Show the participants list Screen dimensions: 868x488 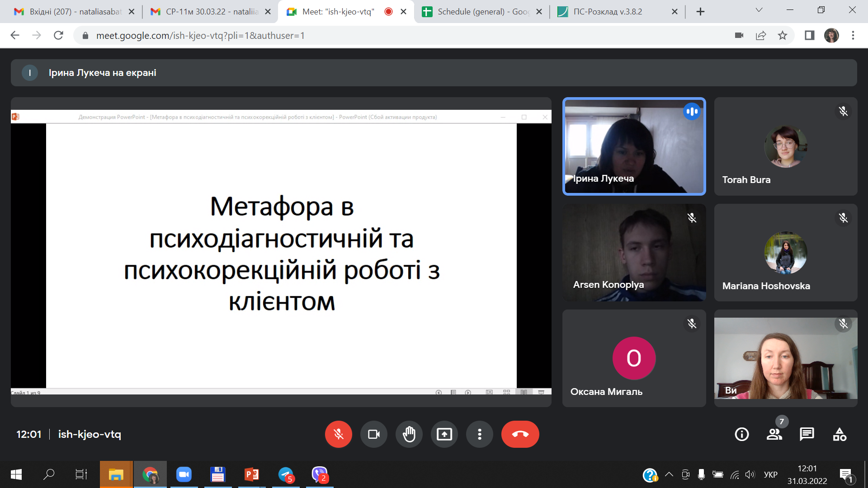774,434
